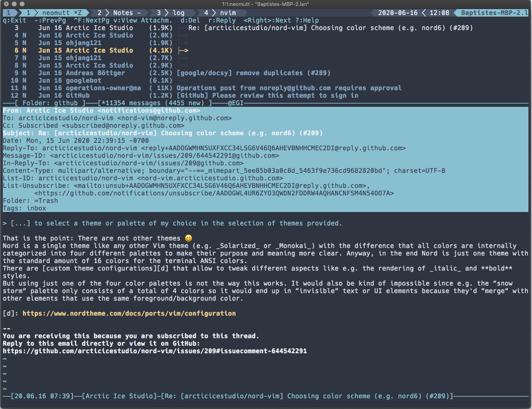Click the grinning emoji in message body
The image size is (532, 409).
[189, 238]
